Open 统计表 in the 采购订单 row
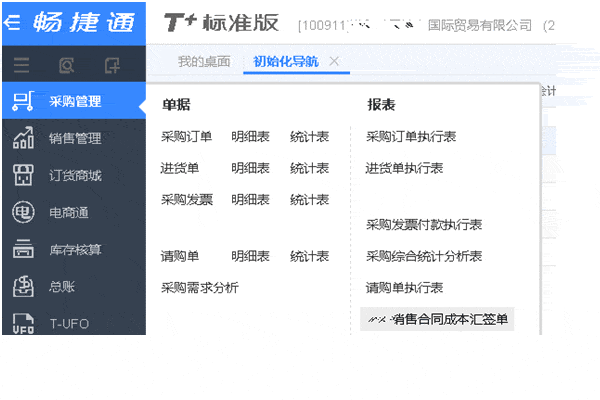This screenshot has height=400, width=600. pyautogui.click(x=309, y=137)
